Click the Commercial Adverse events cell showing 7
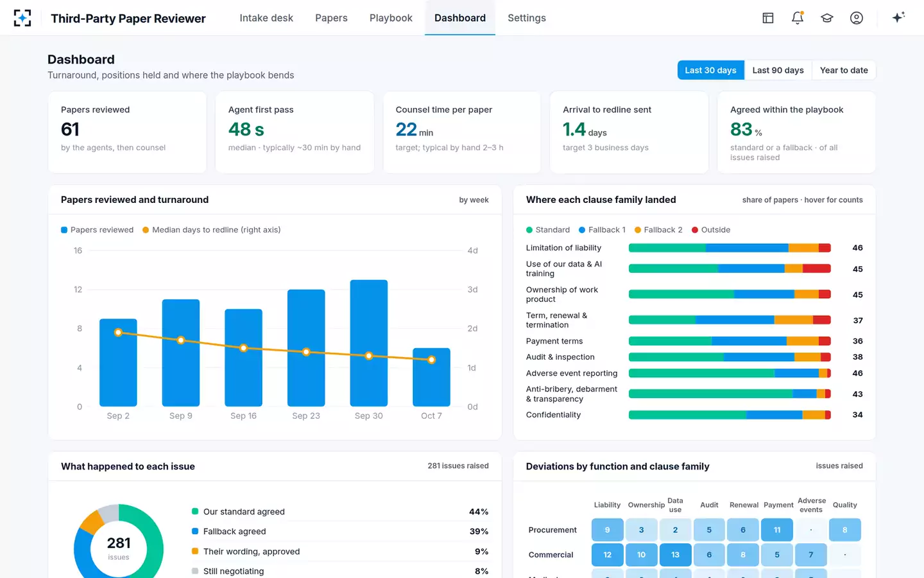Image resolution: width=924 pixels, height=578 pixels. (811, 555)
